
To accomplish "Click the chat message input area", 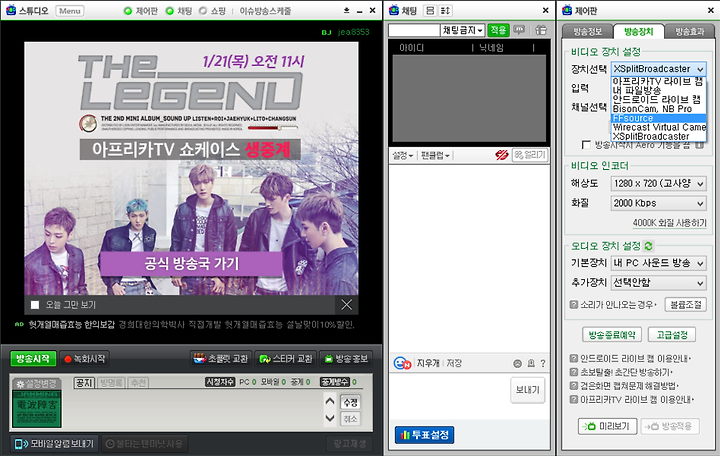I will point(449,395).
